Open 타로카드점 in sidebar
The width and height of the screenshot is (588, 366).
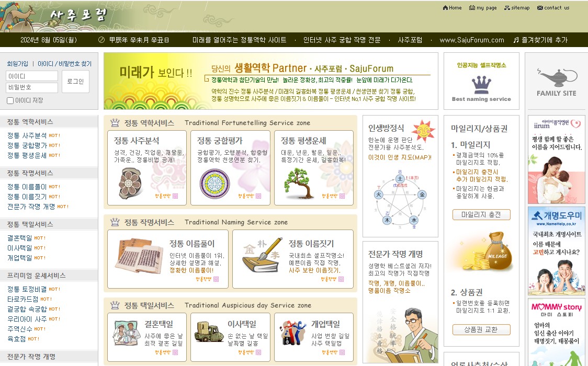click(23, 299)
